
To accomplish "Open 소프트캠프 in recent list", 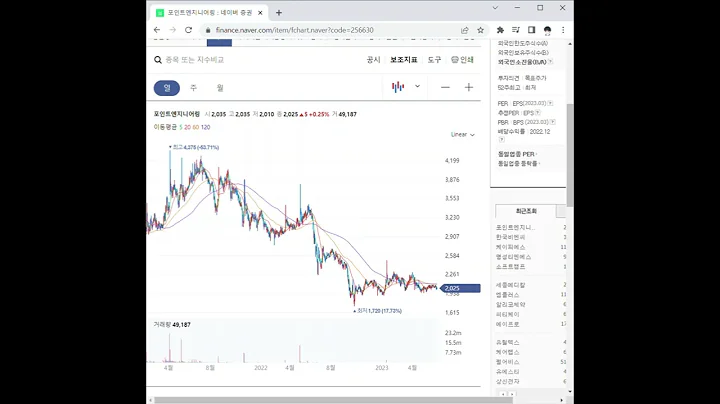I will pos(510,266).
